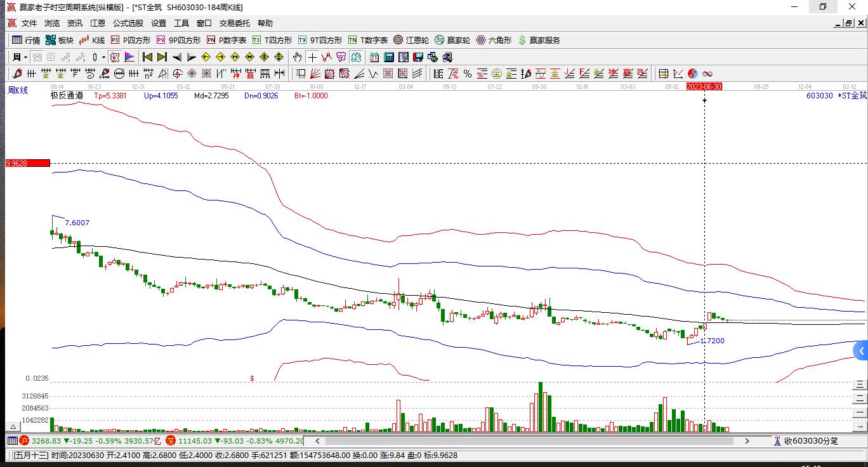Click the percent % tool icon
The height and width of the screenshot is (467, 868).
(468, 74)
